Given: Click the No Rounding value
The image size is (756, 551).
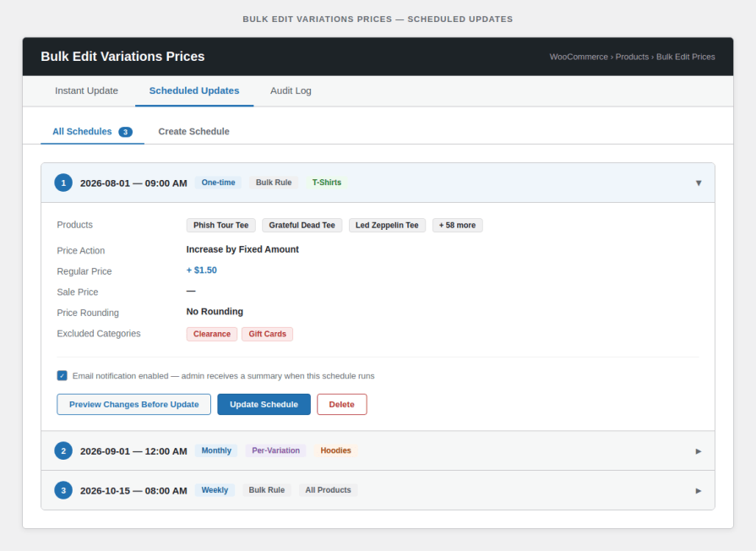Looking at the screenshot, I should pyautogui.click(x=215, y=312).
